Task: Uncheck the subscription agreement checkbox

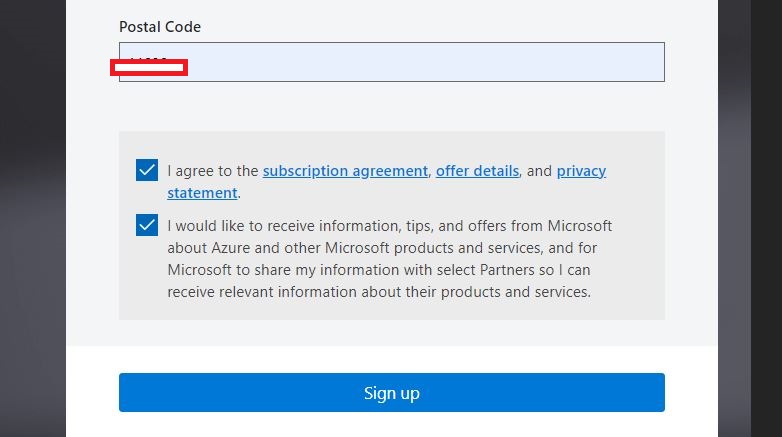Action: point(147,170)
